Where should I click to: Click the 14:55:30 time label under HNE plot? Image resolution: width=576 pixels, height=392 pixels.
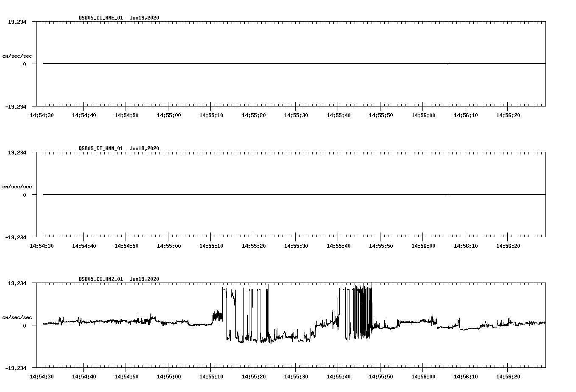pos(296,115)
